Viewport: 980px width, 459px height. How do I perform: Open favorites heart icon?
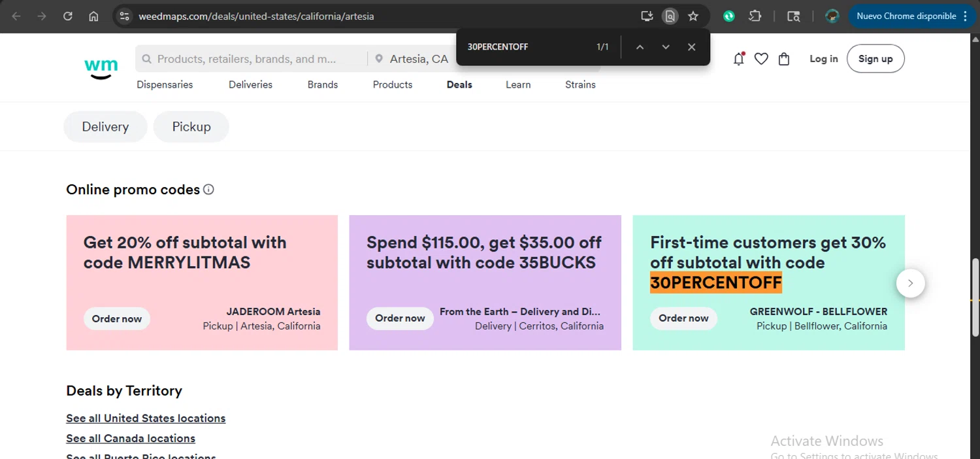tap(761, 59)
